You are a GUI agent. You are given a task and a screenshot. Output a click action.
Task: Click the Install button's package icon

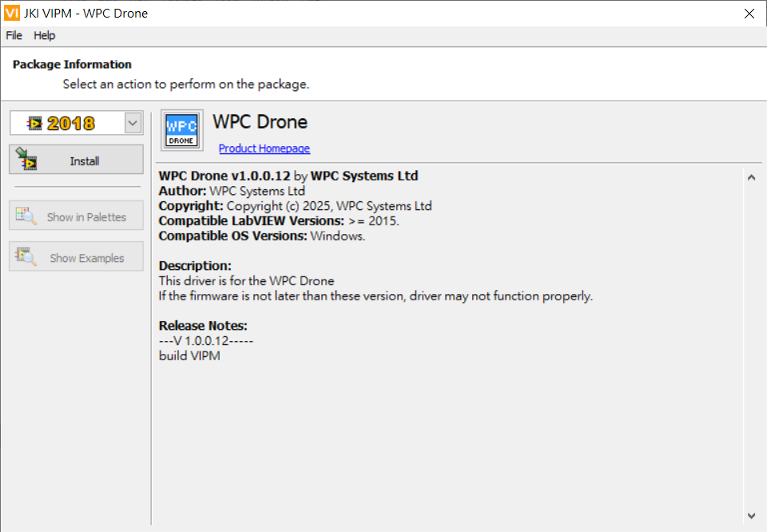(27, 160)
